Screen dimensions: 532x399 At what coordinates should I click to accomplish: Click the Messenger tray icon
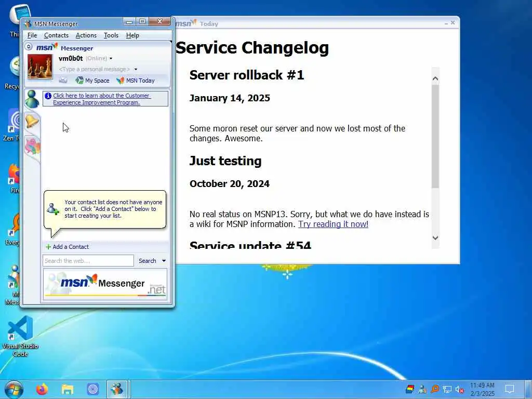(x=422, y=389)
